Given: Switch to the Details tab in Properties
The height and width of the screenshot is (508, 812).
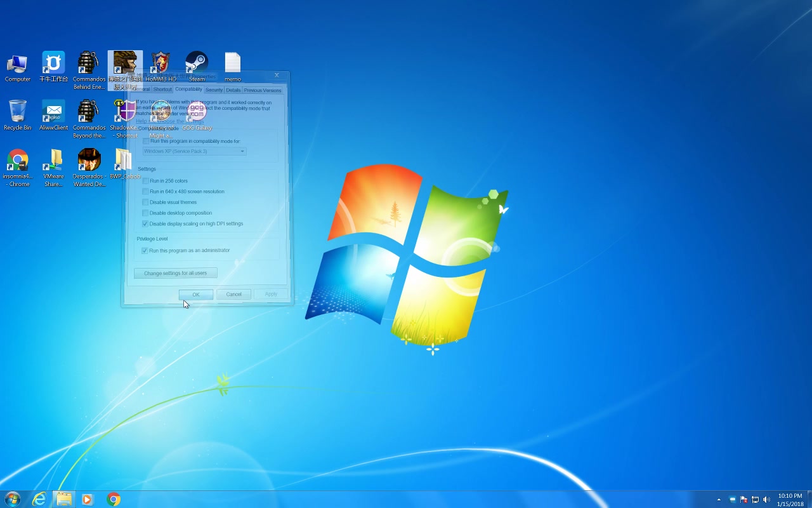Looking at the screenshot, I should click(x=233, y=90).
